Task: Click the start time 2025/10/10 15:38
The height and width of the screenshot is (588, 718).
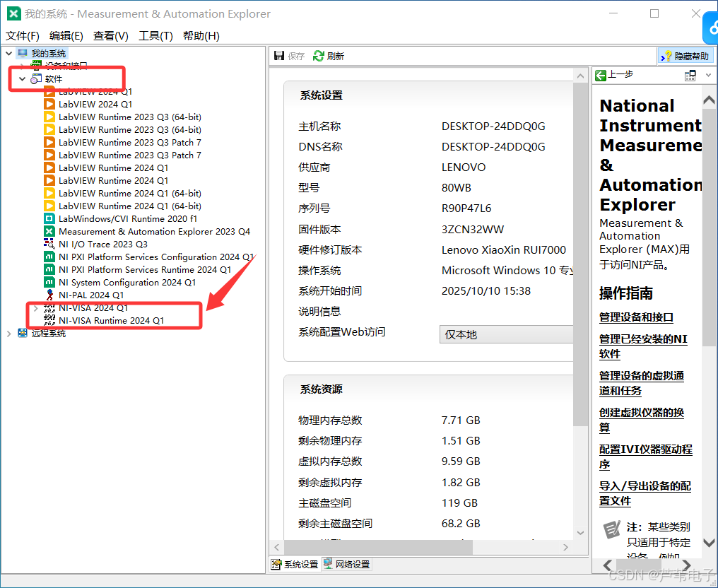Action: tap(485, 290)
